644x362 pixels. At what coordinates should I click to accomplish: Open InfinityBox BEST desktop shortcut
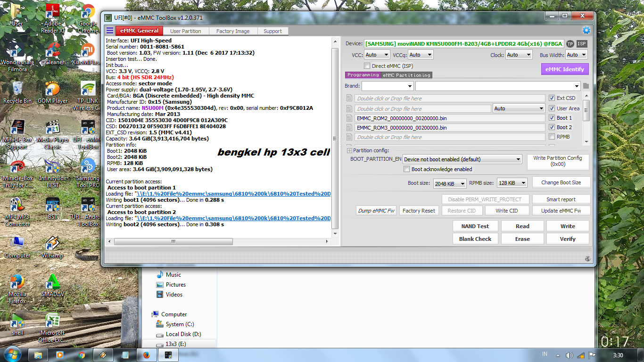coord(53,173)
